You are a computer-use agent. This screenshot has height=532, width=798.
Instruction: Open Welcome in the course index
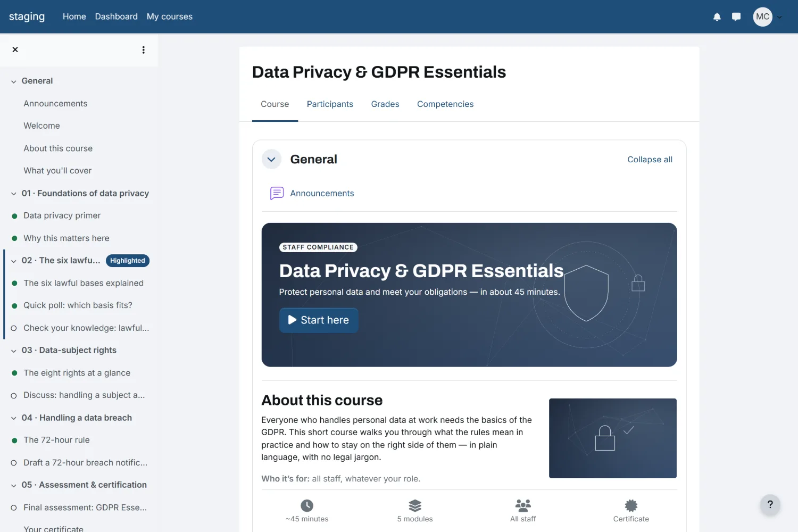coord(41,126)
